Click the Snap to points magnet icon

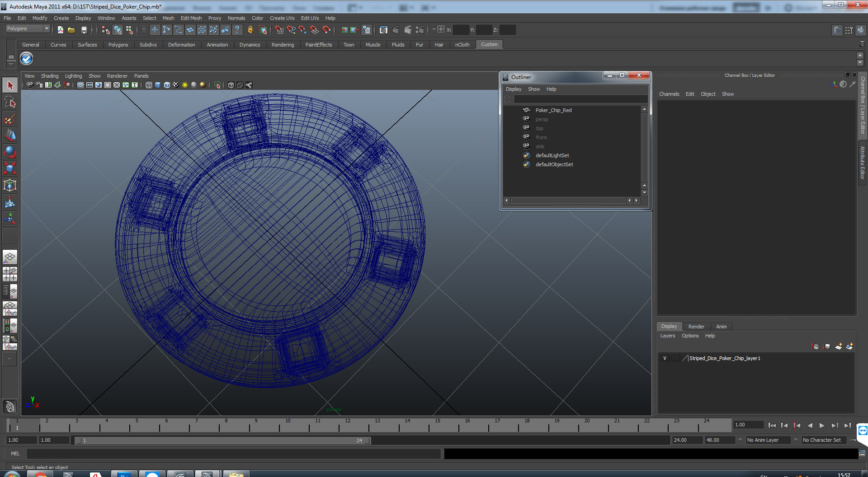click(303, 30)
